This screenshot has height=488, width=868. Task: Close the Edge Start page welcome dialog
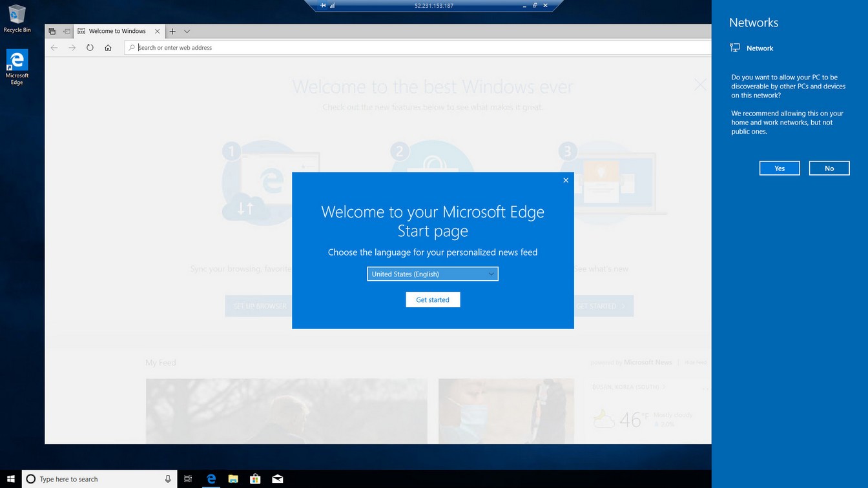click(x=566, y=180)
